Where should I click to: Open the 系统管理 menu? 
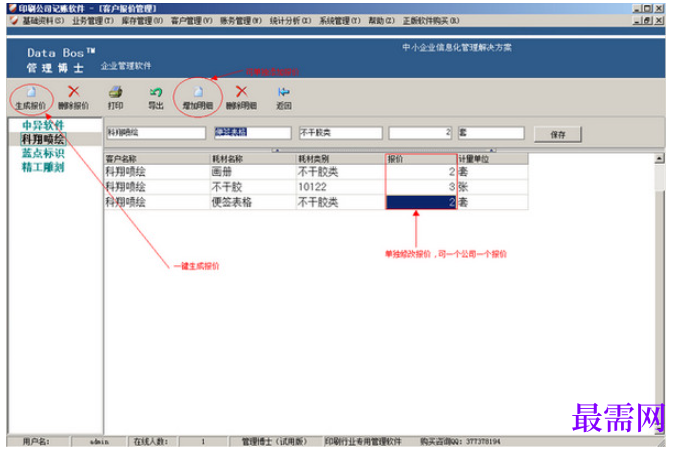click(340, 21)
